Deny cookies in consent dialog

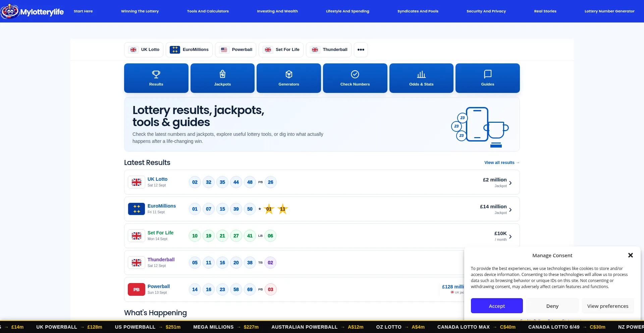[x=552, y=306]
